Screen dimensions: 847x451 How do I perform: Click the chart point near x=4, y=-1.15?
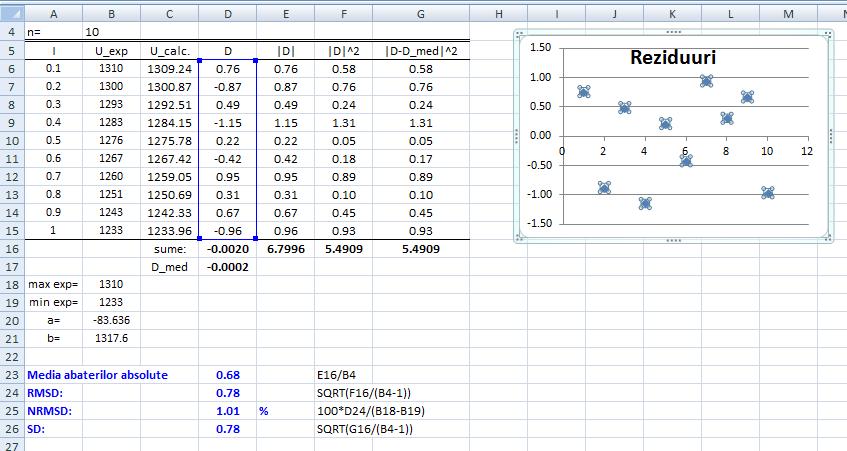pyautogui.click(x=645, y=203)
